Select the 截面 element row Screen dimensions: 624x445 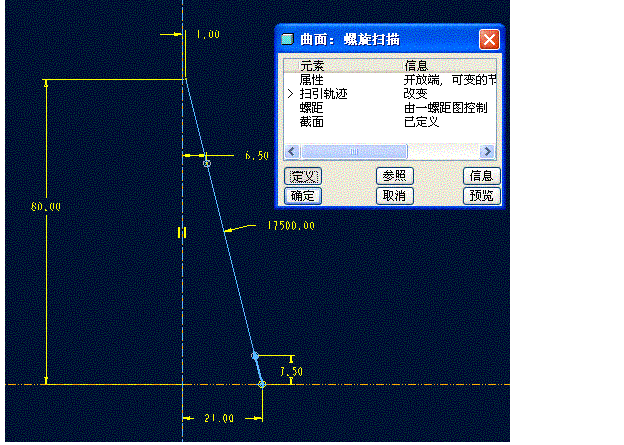(x=390, y=122)
